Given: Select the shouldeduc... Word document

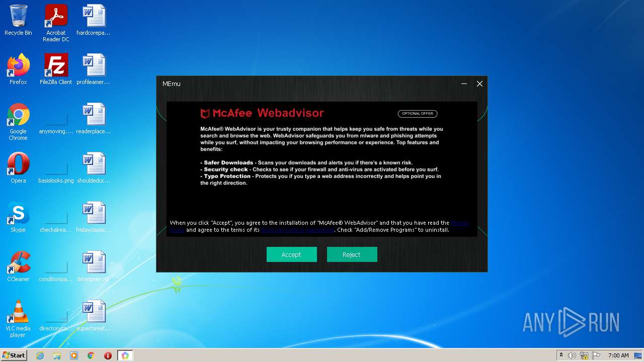Looking at the screenshot, I should tap(94, 168).
